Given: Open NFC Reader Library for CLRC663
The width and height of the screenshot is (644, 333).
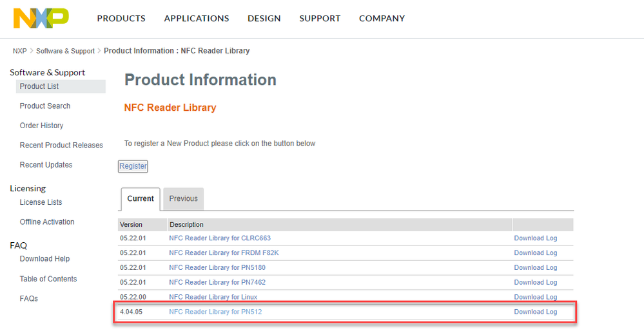Looking at the screenshot, I should (x=220, y=238).
